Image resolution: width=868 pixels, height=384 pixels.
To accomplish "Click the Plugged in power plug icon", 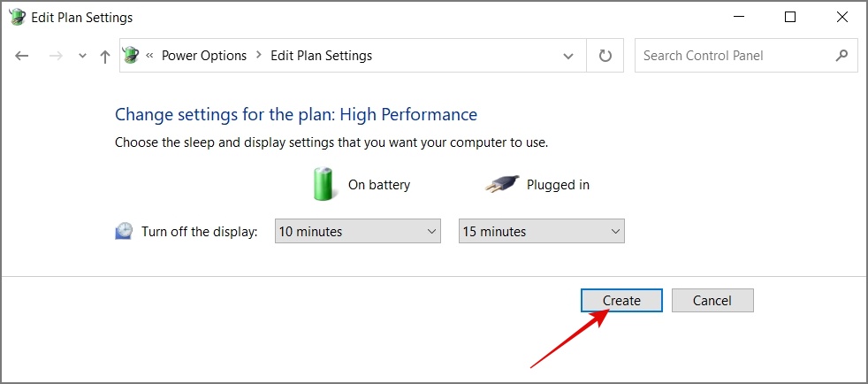I will pos(503,185).
